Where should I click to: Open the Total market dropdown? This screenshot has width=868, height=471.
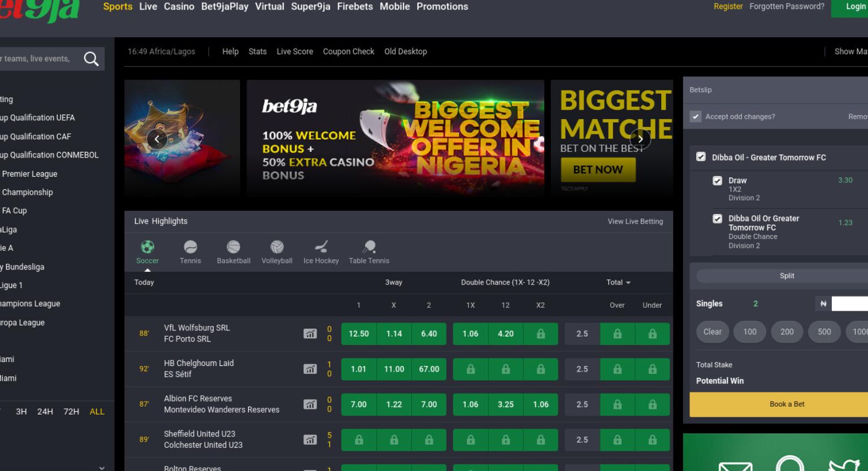(618, 282)
